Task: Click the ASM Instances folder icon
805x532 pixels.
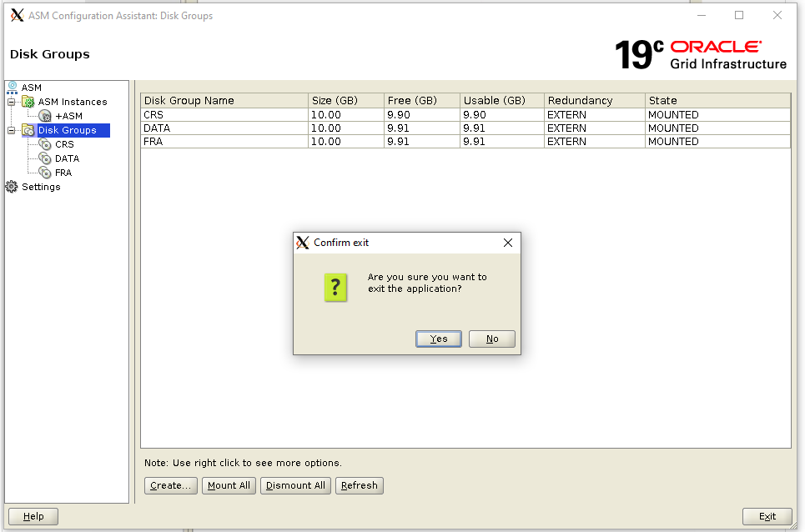Action: [x=28, y=102]
